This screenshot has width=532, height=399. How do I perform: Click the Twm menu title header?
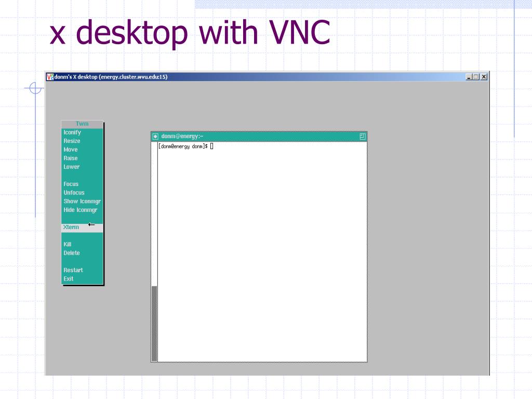pyautogui.click(x=82, y=124)
